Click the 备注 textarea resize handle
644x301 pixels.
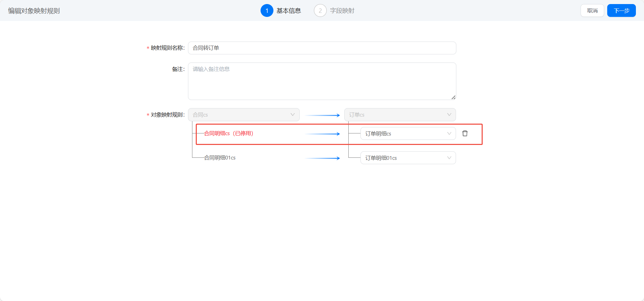[x=454, y=97]
